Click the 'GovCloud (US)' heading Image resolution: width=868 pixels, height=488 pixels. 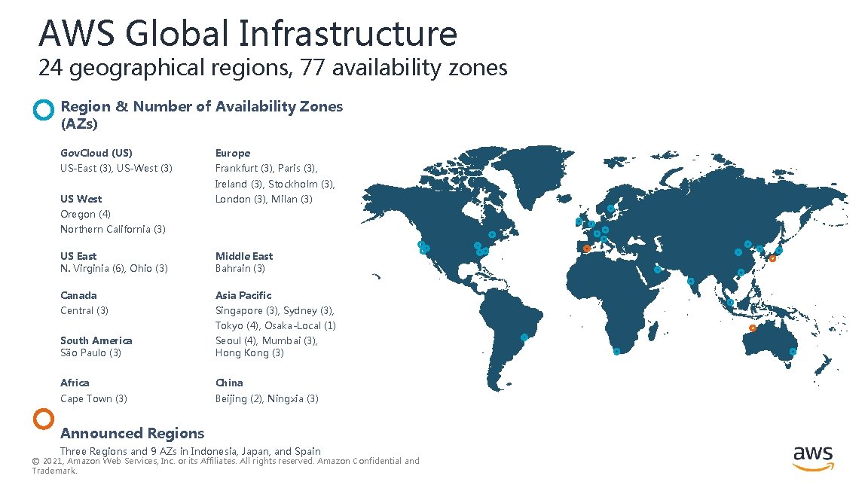coord(96,154)
